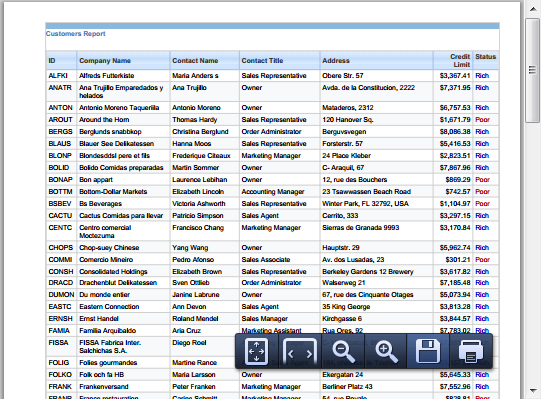
Task: Click the Mataderos, 2312 address cell
Action: point(376,108)
